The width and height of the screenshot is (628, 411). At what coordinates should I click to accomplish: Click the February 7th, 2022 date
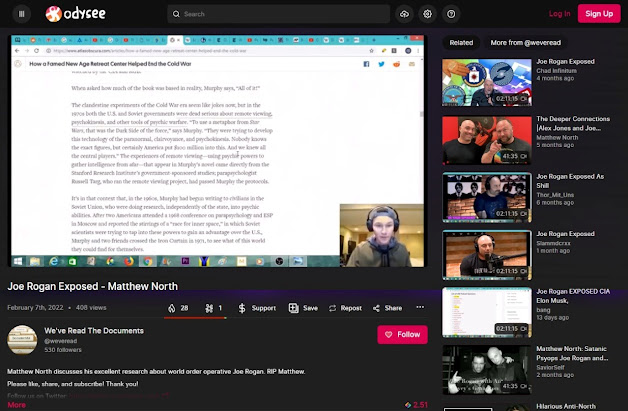click(x=35, y=308)
